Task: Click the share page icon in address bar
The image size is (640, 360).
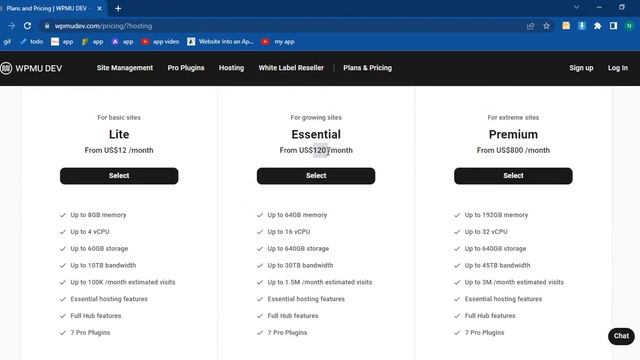Action: pyautogui.click(x=530, y=26)
